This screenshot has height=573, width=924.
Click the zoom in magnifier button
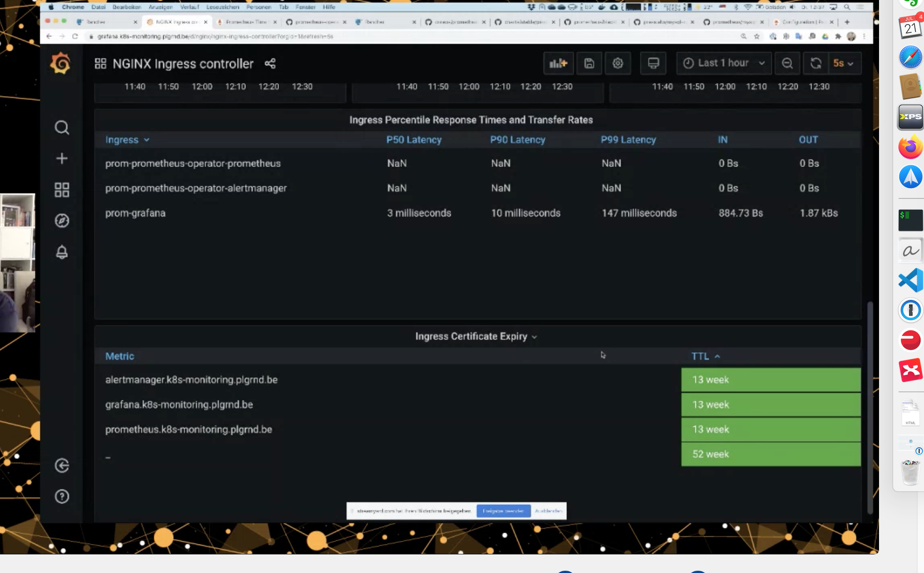click(x=787, y=63)
